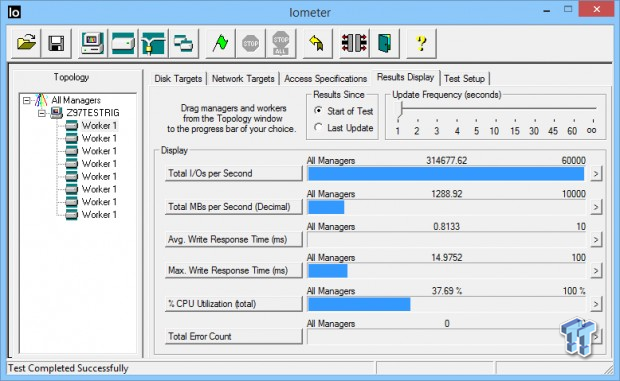
Task: Open arrow button beside % CPU Utilization bar
Action: tap(596, 304)
